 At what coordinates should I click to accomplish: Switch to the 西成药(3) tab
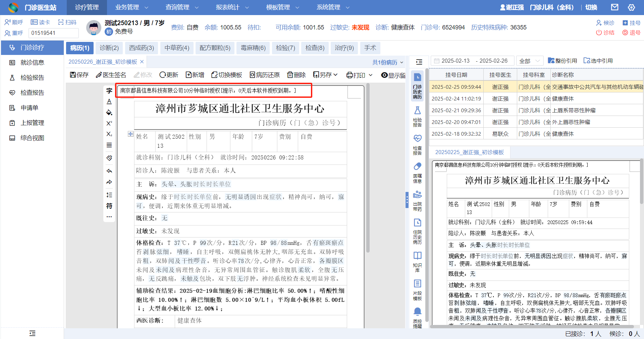[x=141, y=48]
